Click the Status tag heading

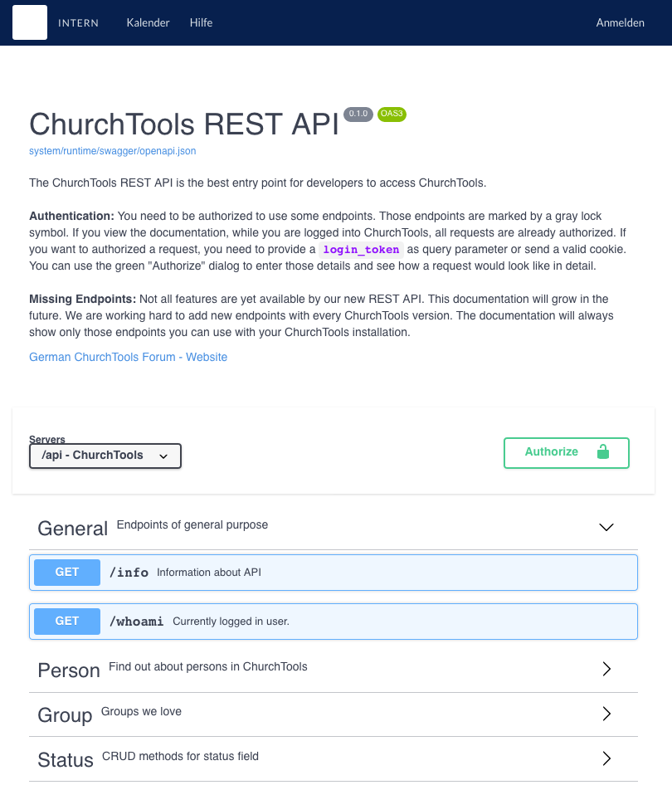[66, 760]
